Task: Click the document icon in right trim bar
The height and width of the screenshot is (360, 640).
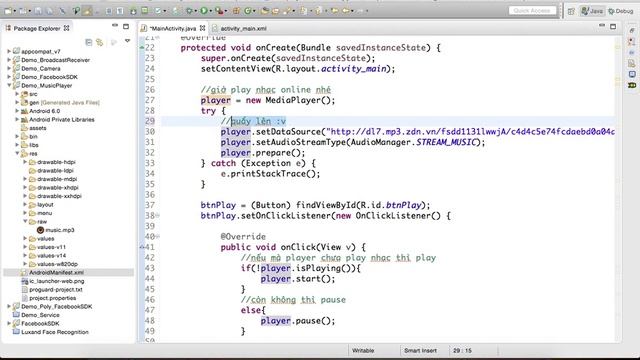Action: point(632,63)
